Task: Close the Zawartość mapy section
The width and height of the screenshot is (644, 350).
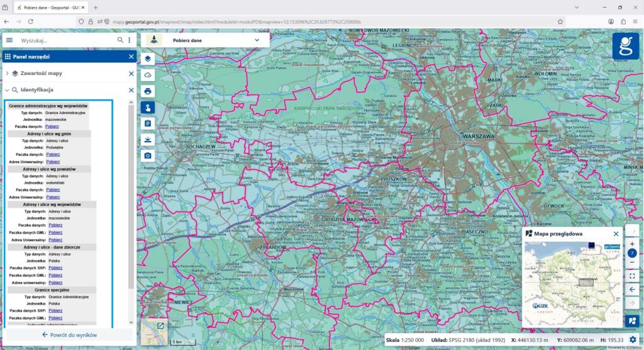Action: point(131,74)
